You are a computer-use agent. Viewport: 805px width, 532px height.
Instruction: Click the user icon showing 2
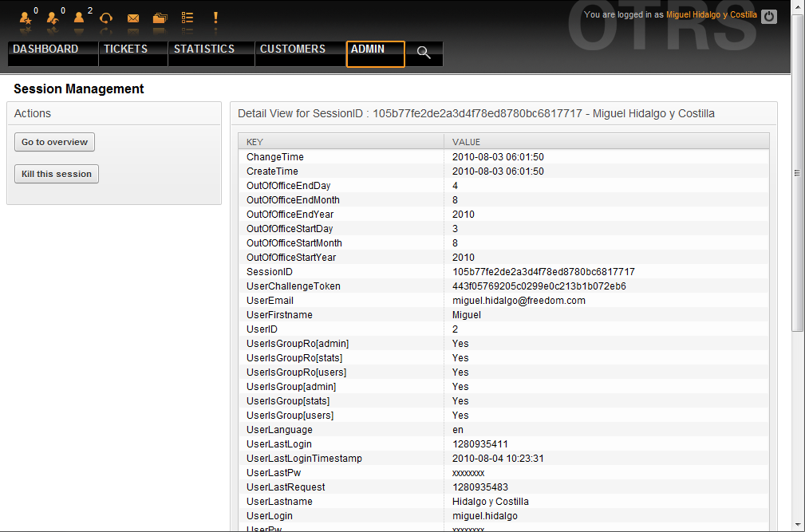79,18
